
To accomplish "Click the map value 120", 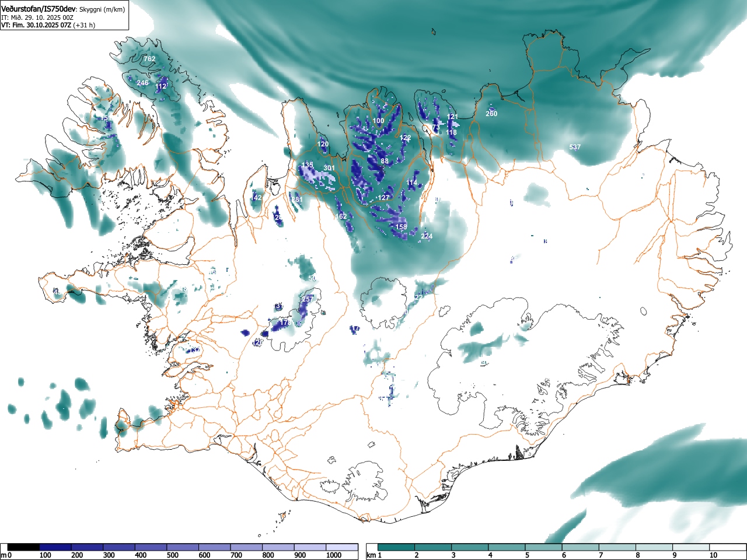I will tap(323, 144).
